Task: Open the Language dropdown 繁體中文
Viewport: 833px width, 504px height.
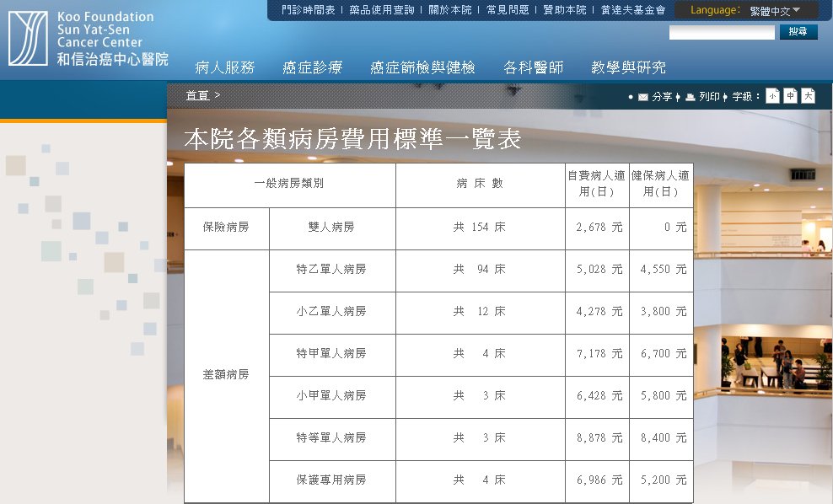Action: [775, 11]
